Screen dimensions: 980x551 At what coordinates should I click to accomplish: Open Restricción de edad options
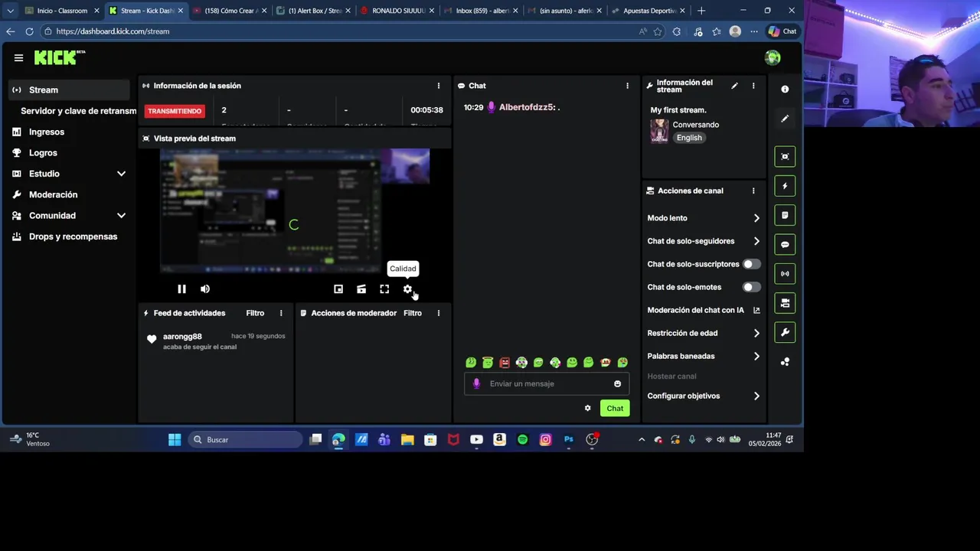(x=704, y=333)
